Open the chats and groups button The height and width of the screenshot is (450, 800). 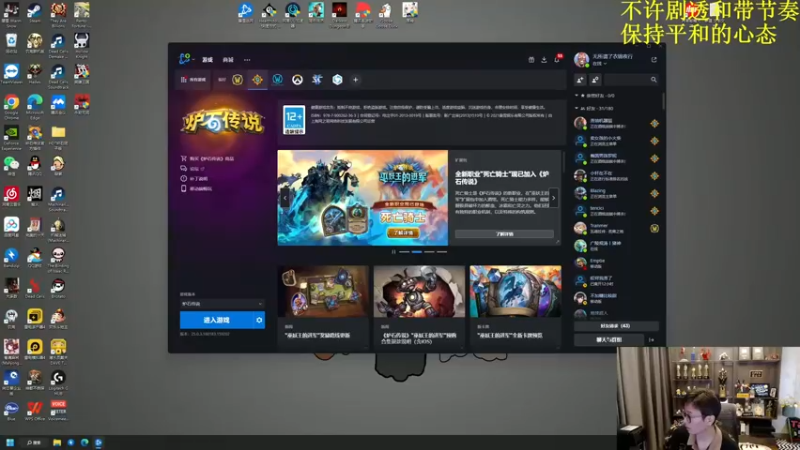tap(609, 340)
